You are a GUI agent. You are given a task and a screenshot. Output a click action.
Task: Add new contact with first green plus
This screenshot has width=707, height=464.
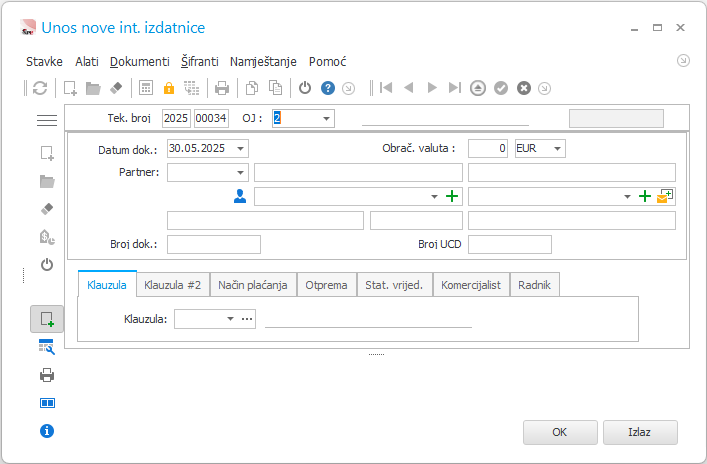(451, 196)
